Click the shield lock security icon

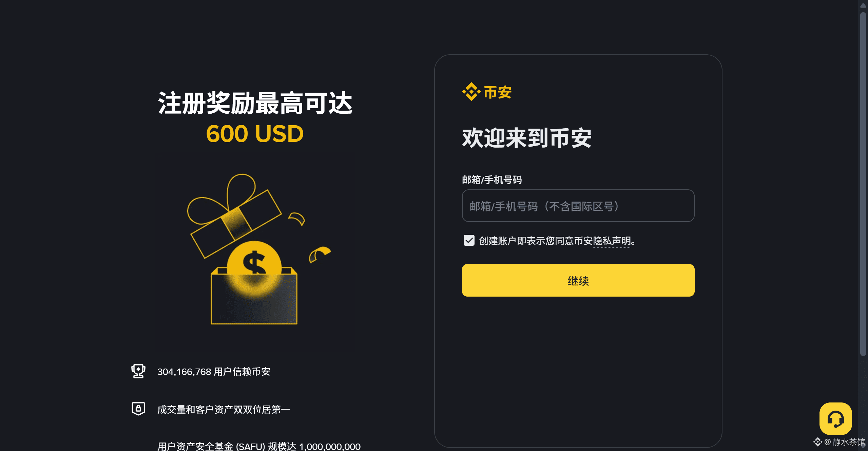(x=138, y=409)
